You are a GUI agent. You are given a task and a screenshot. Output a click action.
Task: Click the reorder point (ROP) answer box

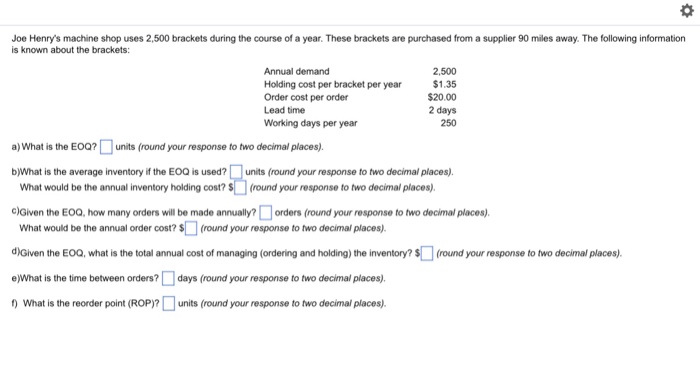click(169, 303)
